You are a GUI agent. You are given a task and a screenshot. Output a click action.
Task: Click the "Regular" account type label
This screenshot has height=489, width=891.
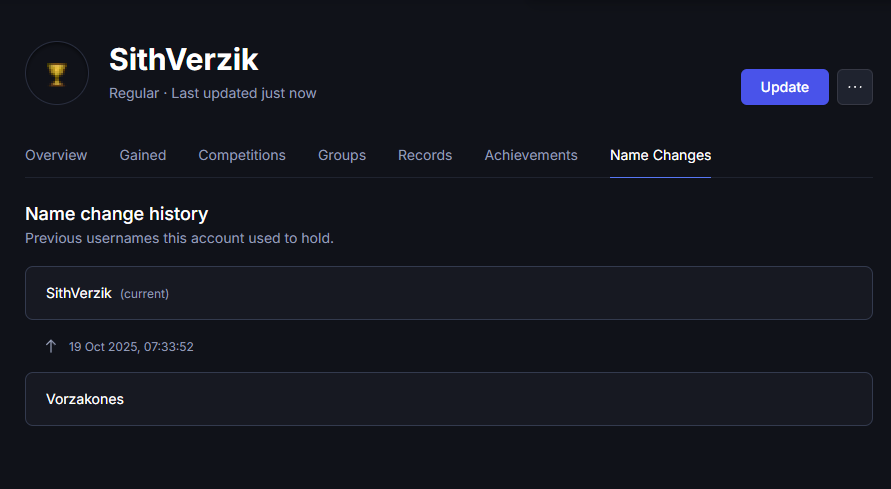tap(133, 93)
